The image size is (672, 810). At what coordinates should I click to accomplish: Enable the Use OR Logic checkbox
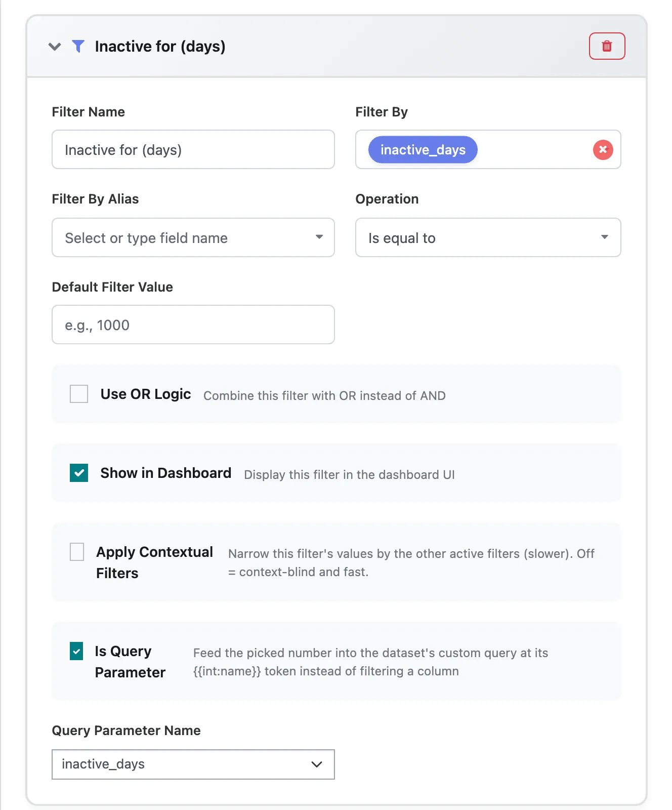tap(79, 394)
